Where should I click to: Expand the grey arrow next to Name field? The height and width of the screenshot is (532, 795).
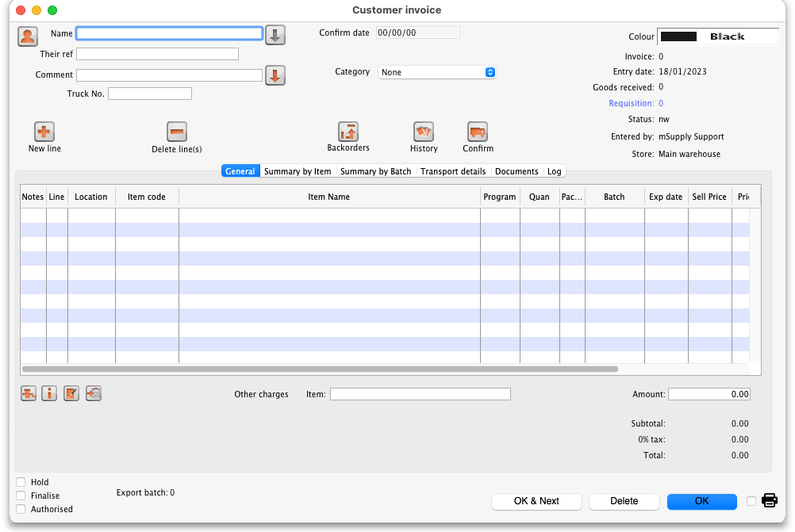(275, 35)
